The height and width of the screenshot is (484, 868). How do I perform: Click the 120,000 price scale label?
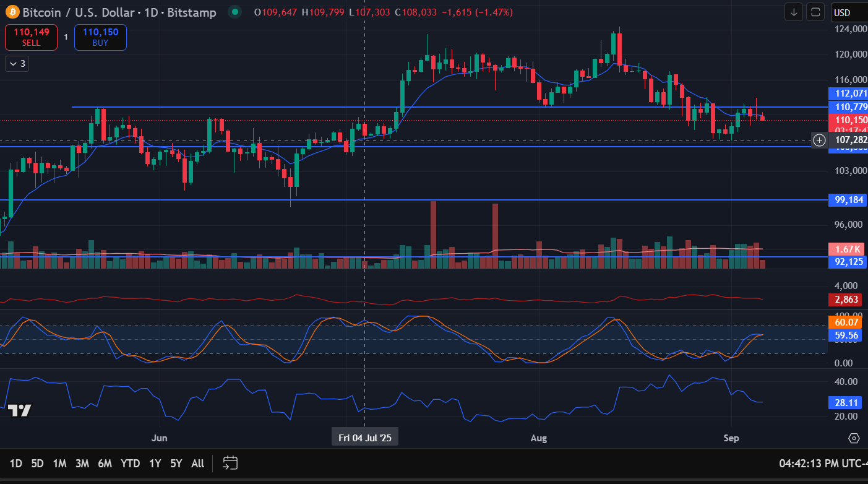tap(849, 54)
